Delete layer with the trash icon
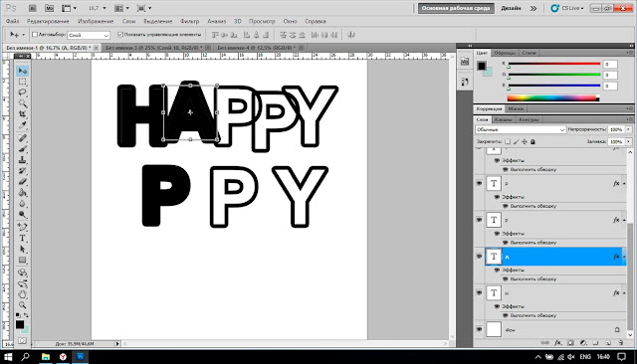 (621, 342)
